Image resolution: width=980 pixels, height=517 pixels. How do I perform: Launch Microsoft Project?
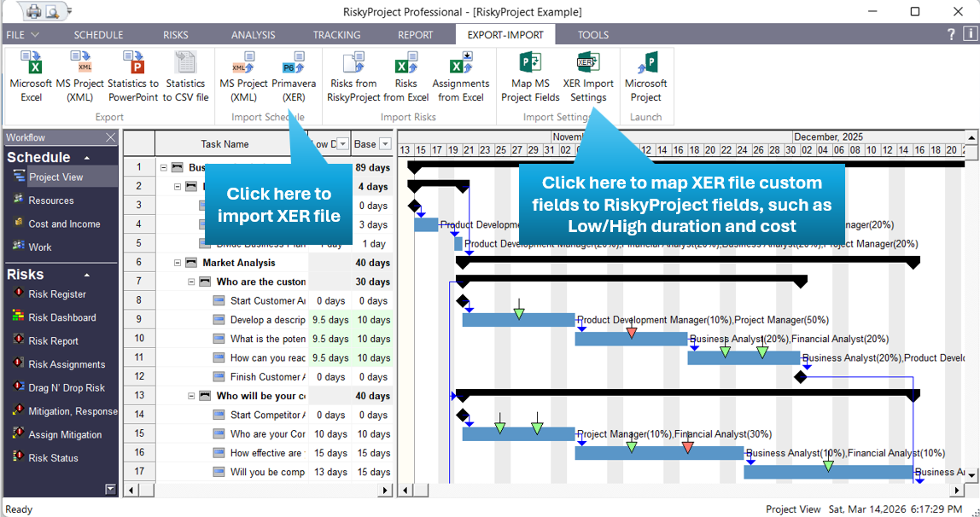point(645,77)
